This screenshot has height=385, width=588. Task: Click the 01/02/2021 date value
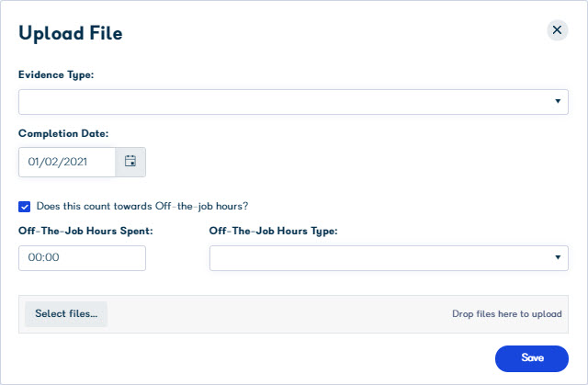coord(57,162)
